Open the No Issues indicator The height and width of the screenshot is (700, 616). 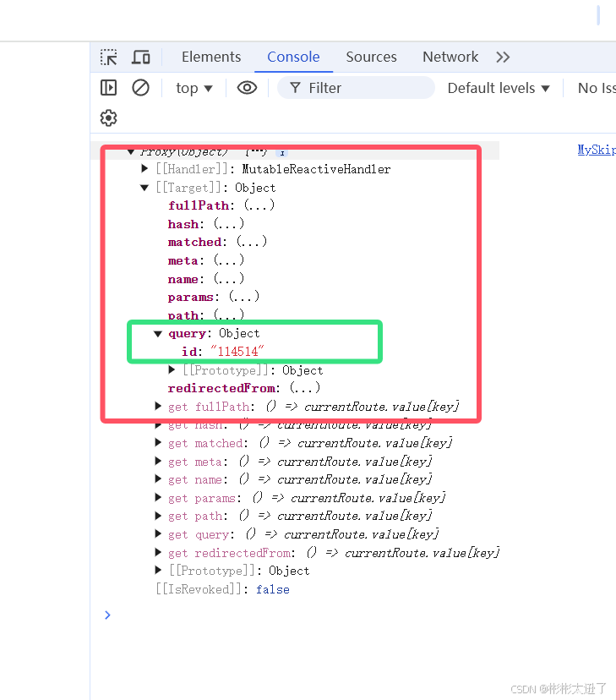point(597,88)
